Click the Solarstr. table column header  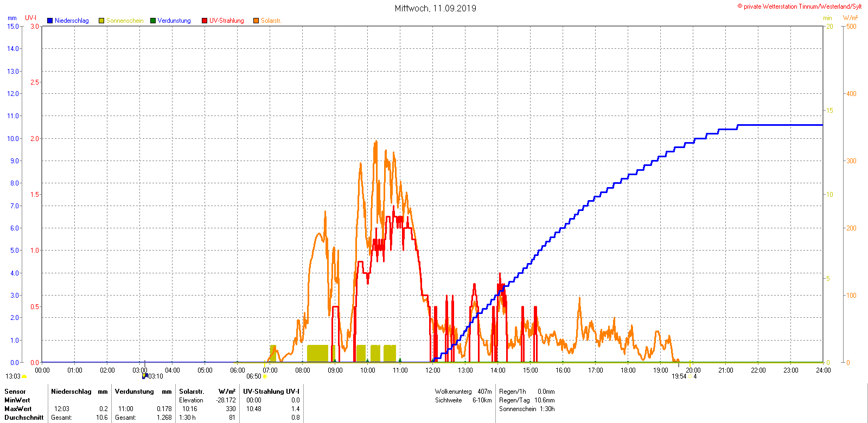[x=192, y=392]
